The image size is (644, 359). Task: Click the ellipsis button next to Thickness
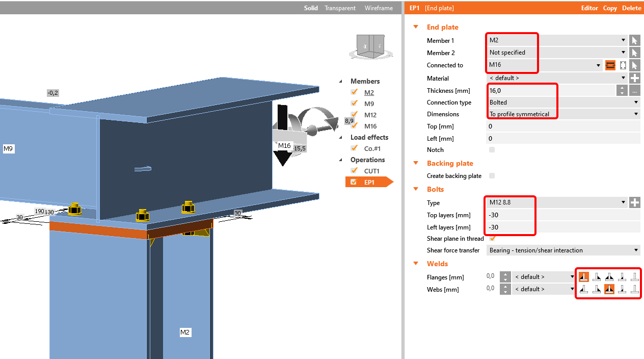(634, 90)
